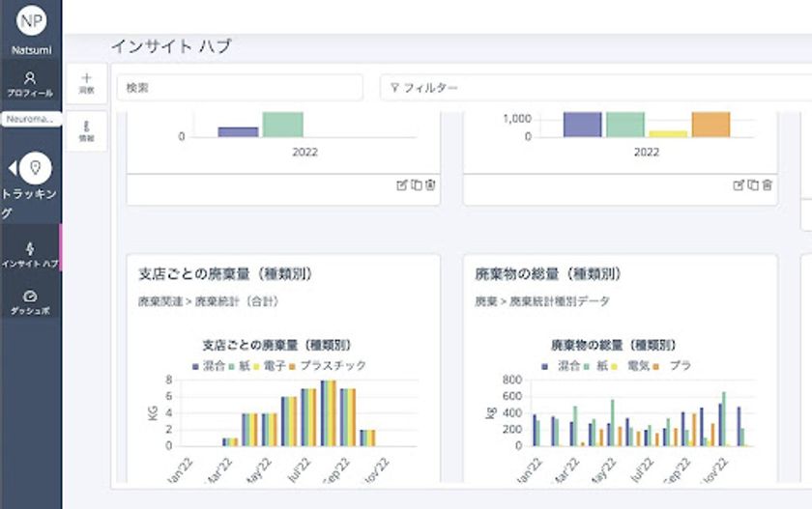This screenshot has width=812, height=509.
Task: Click 支店ごとの廃棄量 chart inner title
Action: coord(277,345)
